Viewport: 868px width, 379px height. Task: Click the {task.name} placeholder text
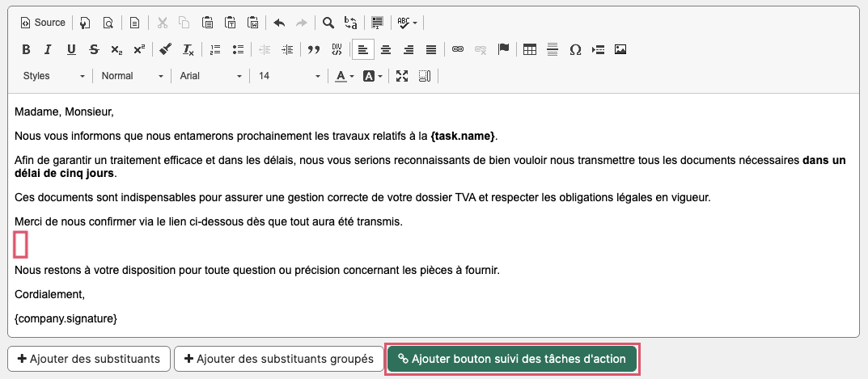463,136
